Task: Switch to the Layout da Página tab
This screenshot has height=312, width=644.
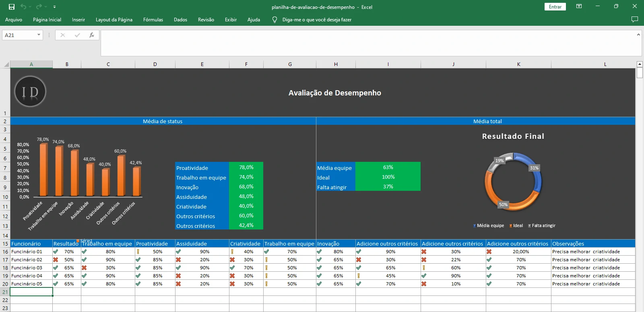Action: 114,20
